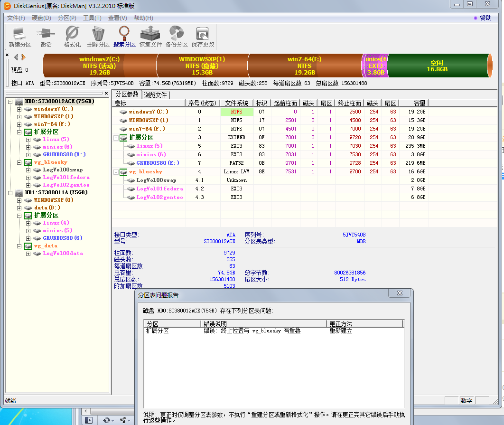This screenshot has width=504, height=425.
Task: Select LogVol00swap row in table
Action: [271, 180]
